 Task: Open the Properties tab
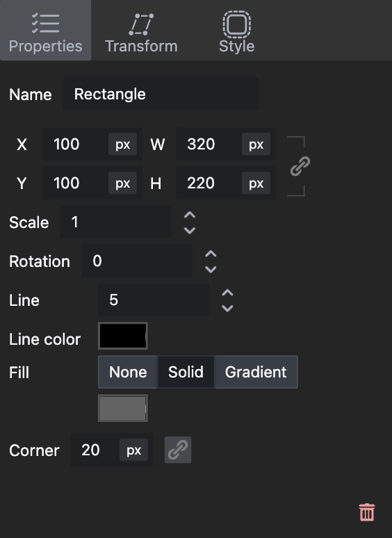pos(46,31)
